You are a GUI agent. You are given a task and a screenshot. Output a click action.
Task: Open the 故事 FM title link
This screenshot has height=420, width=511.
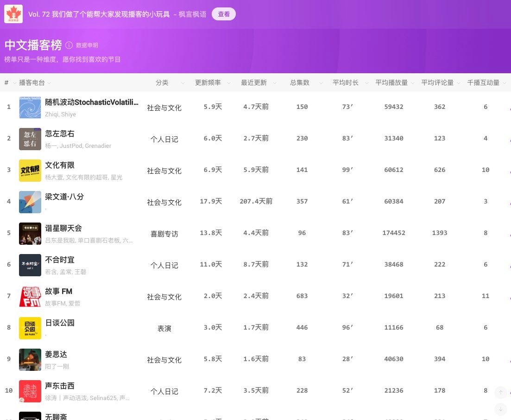click(x=59, y=291)
